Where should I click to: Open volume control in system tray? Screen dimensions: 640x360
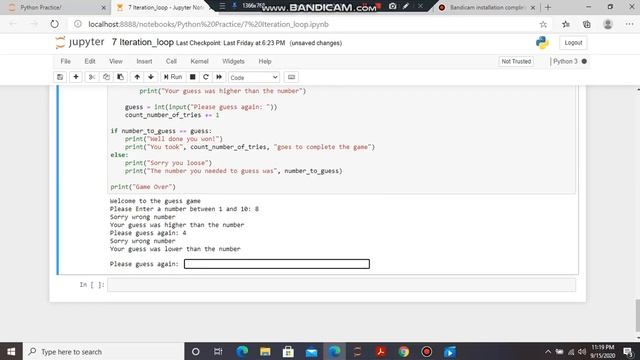582,351
